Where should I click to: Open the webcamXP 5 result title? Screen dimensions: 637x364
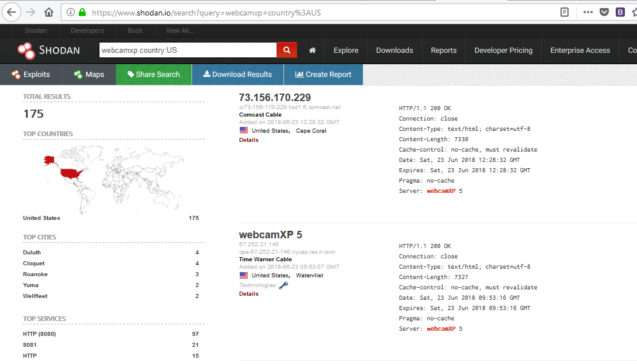(x=271, y=235)
